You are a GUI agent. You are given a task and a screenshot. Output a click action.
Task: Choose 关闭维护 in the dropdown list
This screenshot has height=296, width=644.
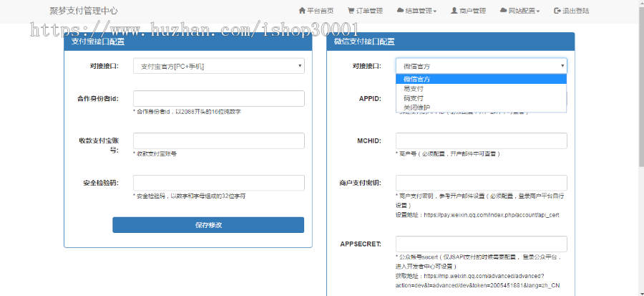pos(482,108)
